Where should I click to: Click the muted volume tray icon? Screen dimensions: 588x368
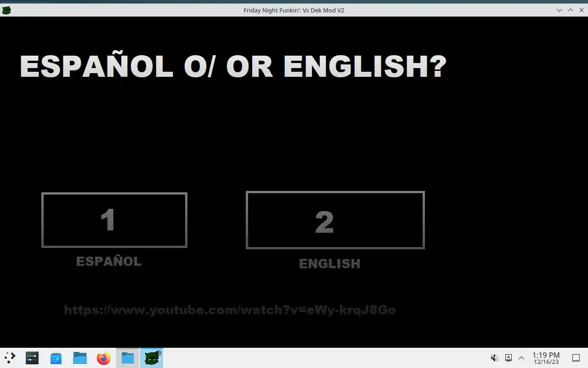pos(495,358)
